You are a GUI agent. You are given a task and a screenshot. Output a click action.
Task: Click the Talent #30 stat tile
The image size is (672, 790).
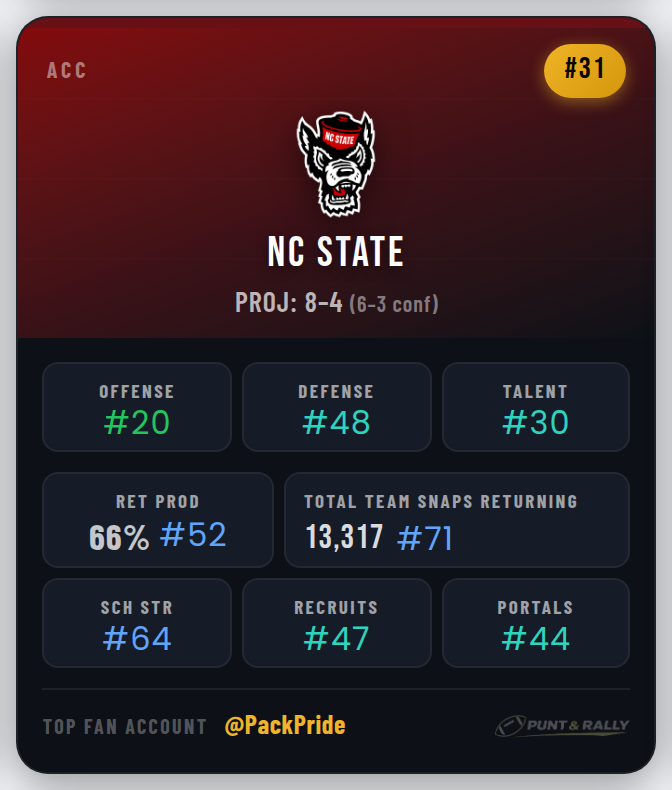[535, 407]
